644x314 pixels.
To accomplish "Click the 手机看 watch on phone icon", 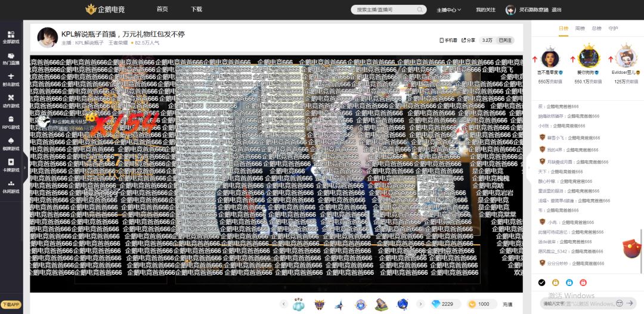I will click(448, 41).
